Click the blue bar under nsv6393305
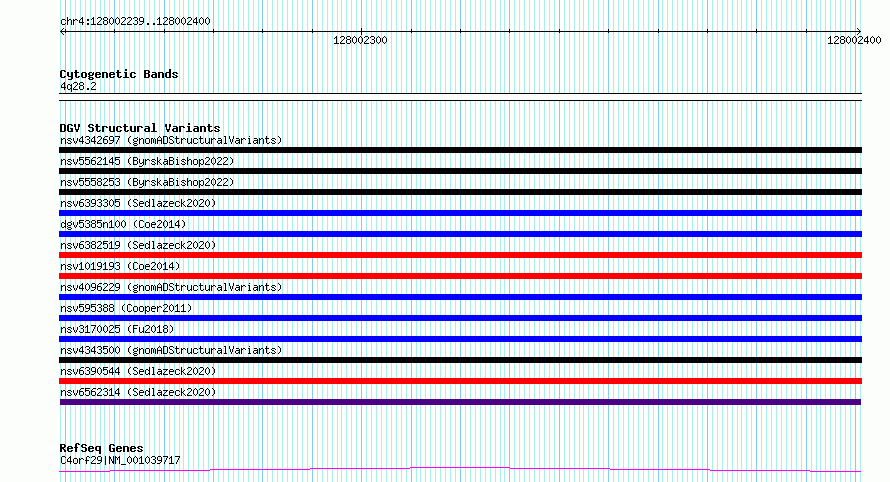This screenshot has height=482, width=890. click(x=460, y=213)
